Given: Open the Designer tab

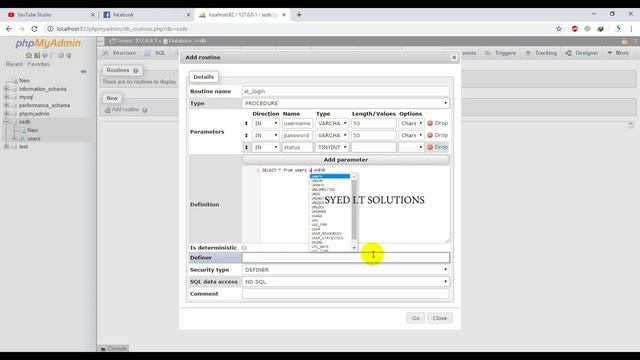Looking at the screenshot, I should (582, 53).
